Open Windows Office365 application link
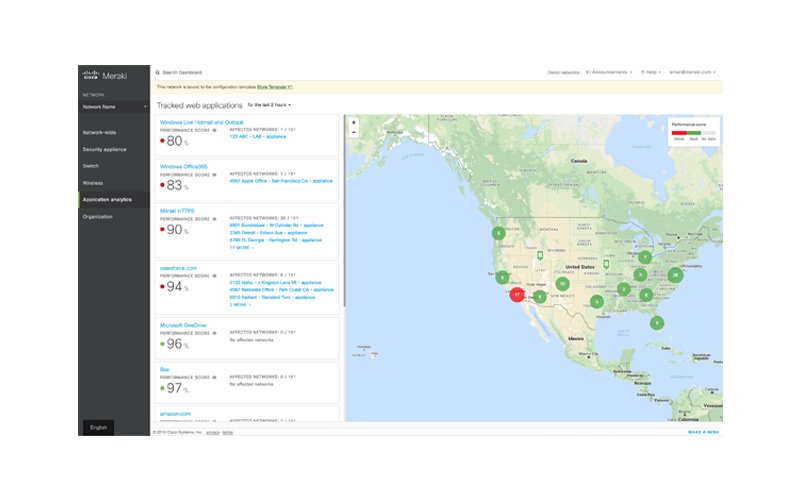 click(x=184, y=167)
